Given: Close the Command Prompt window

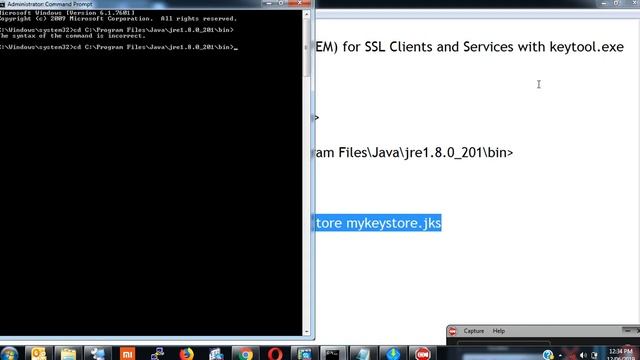Looking at the screenshot, I should [300, 3].
